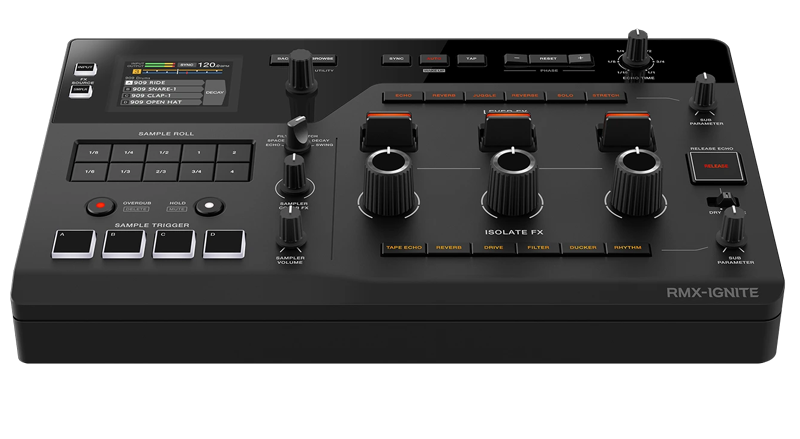
Task: Click the 2 beat sample roll pad
Action: coord(234,153)
